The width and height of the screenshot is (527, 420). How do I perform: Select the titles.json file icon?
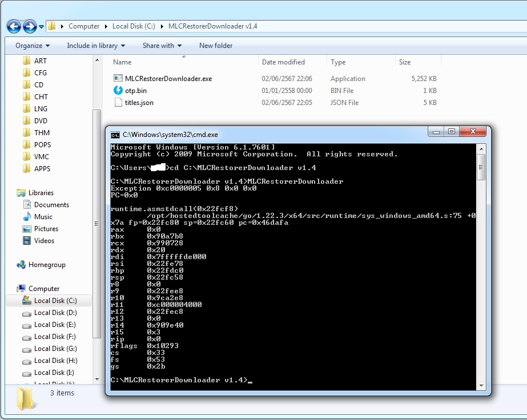point(118,103)
